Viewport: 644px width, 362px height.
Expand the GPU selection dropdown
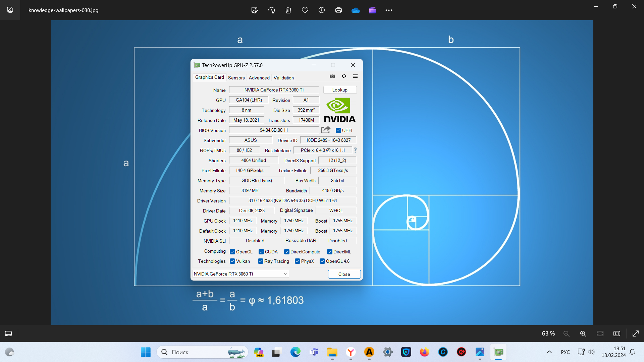[x=285, y=274]
